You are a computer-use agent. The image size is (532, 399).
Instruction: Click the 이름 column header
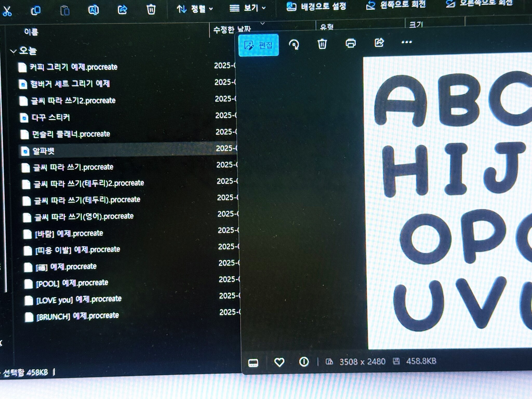click(31, 32)
